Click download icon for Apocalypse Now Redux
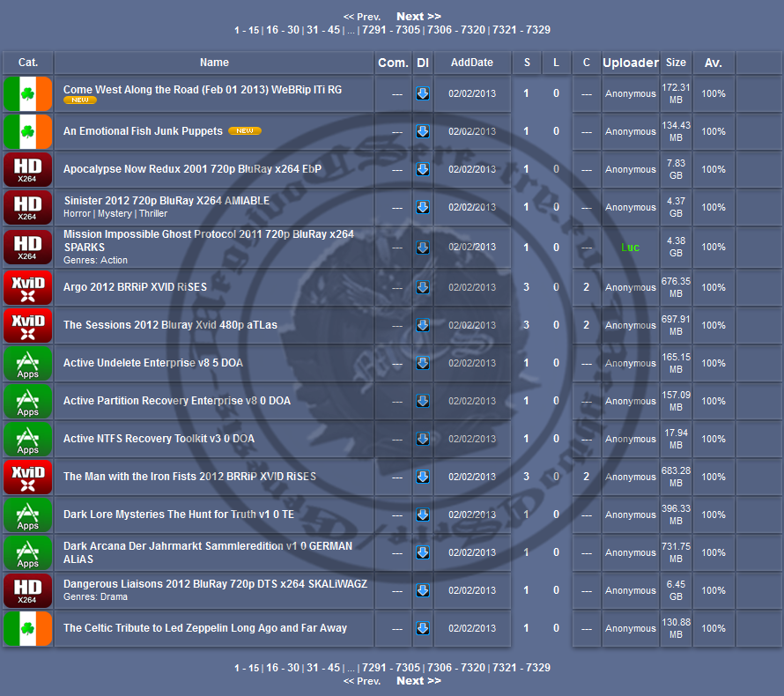The height and width of the screenshot is (696, 784). point(423,169)
